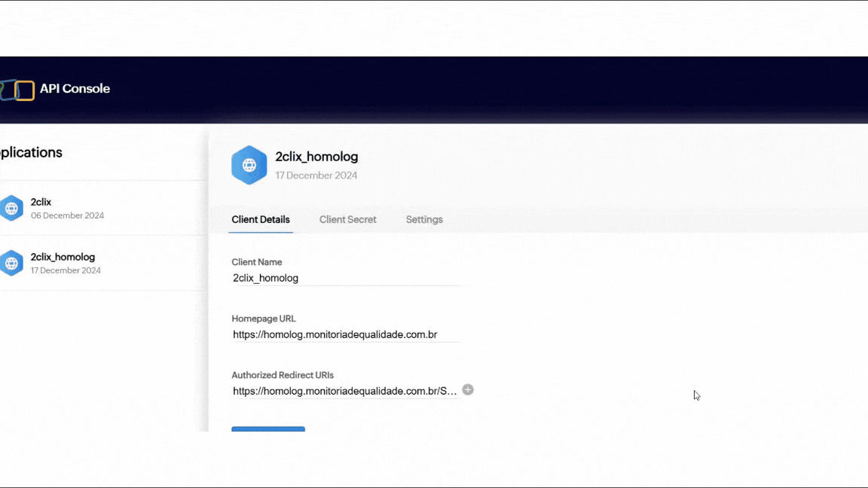Add another Authorized Redirect URI with plus icon
Viewport: 868px width, 488px height.
[x=468, y=390]
